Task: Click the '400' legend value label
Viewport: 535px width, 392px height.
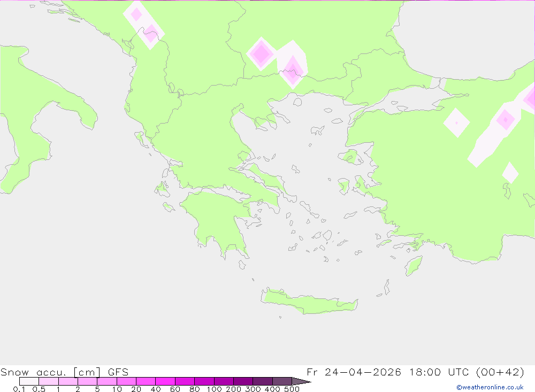Action: point(273,389)
